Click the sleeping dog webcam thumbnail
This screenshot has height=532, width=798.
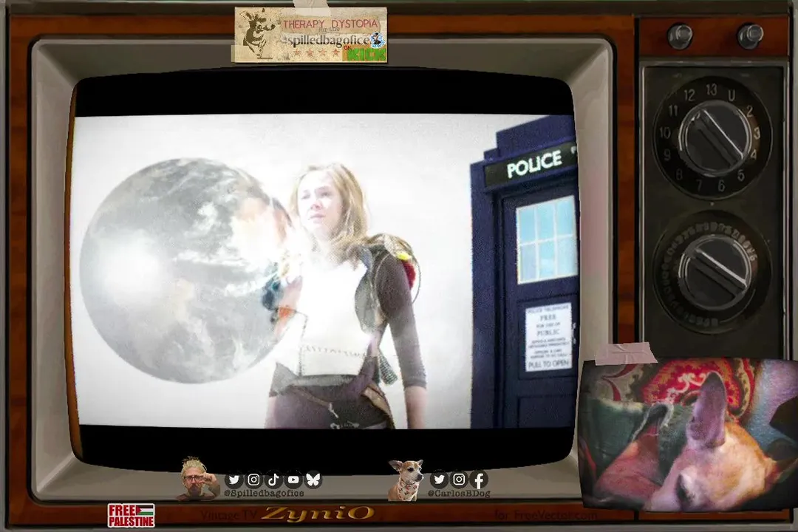click(x=688, y=434)
